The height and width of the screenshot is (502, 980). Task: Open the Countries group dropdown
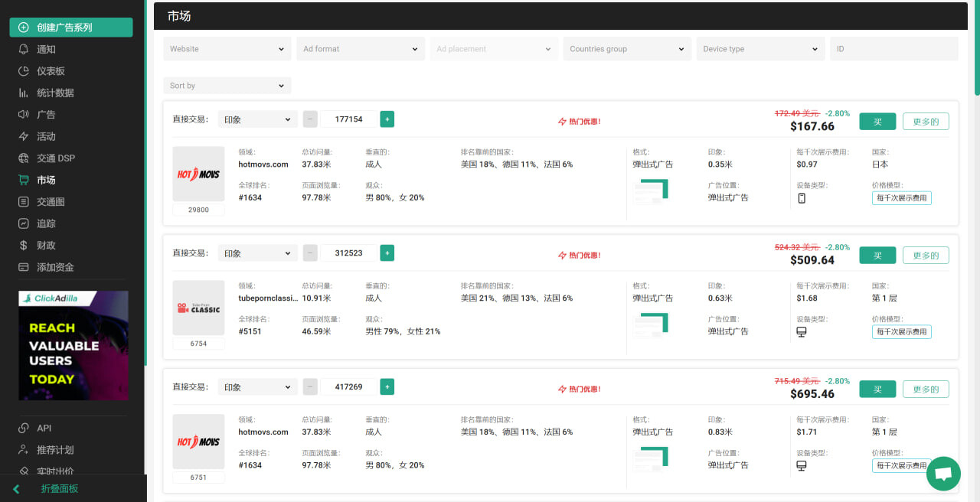[627, 49]
